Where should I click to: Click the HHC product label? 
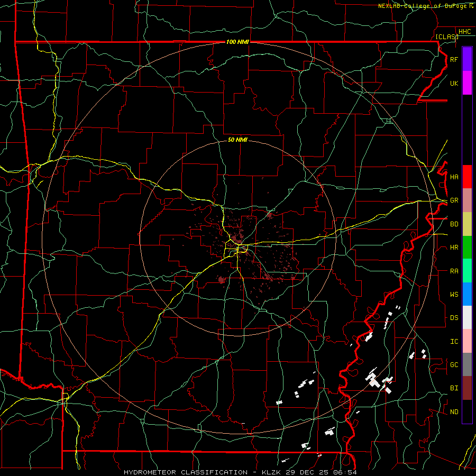[x=464, y=32]
